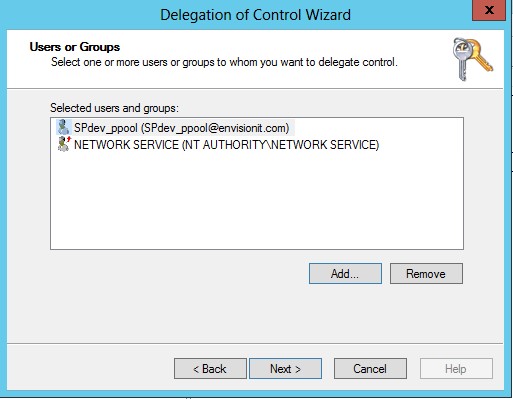Click the Delegation of Control Wizard title
Viewport: 513px width, 399px height.
pos(255,15)
